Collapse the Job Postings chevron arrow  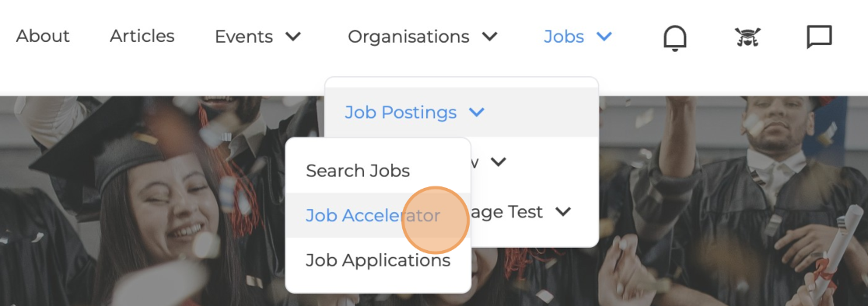click(477, 113)
